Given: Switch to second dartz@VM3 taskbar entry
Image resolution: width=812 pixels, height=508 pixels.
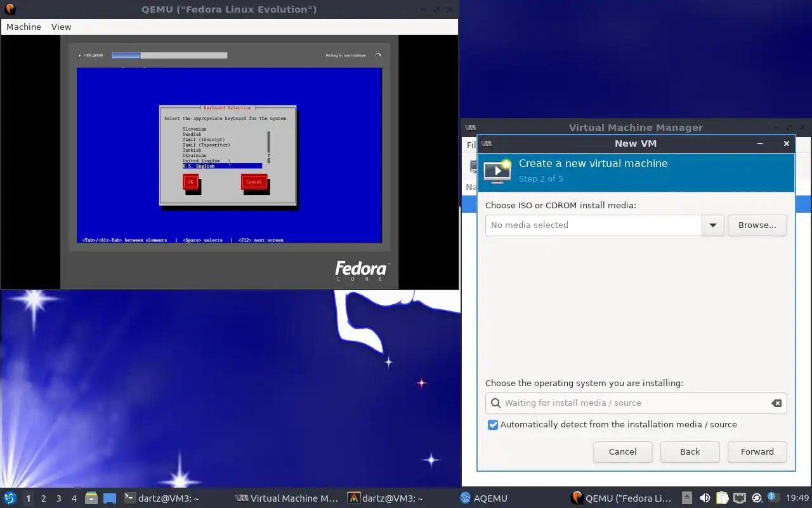Looking at the screenshot, I should tap(385, 498).
